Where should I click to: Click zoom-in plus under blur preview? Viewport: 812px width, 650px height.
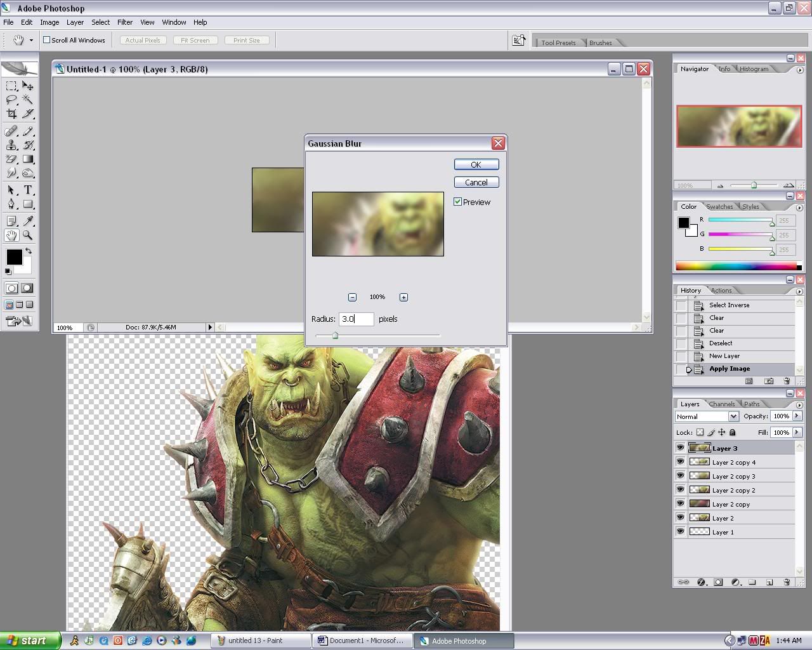[403, 297]
